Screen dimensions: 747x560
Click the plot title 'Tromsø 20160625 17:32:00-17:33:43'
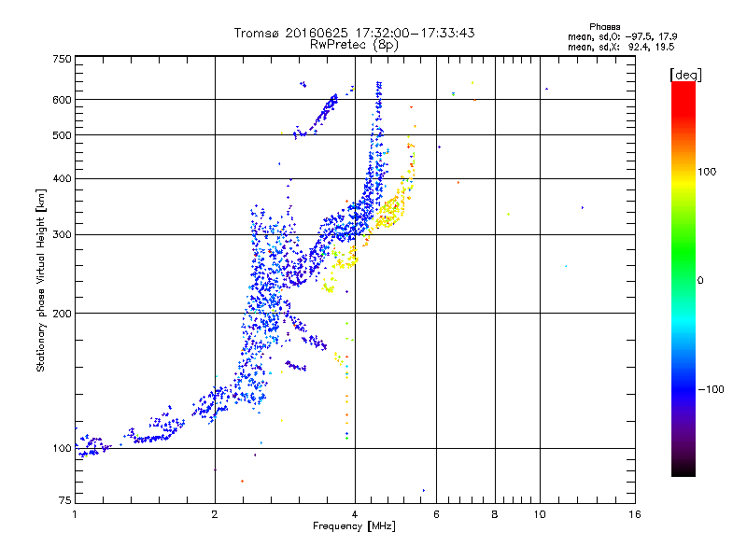(x=354, y=33)
